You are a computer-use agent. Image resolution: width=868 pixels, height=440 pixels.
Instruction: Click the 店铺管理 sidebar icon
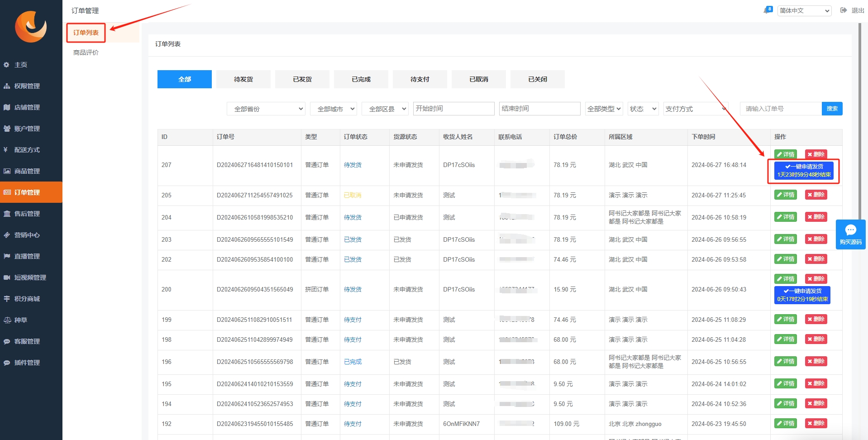(7, 107)
